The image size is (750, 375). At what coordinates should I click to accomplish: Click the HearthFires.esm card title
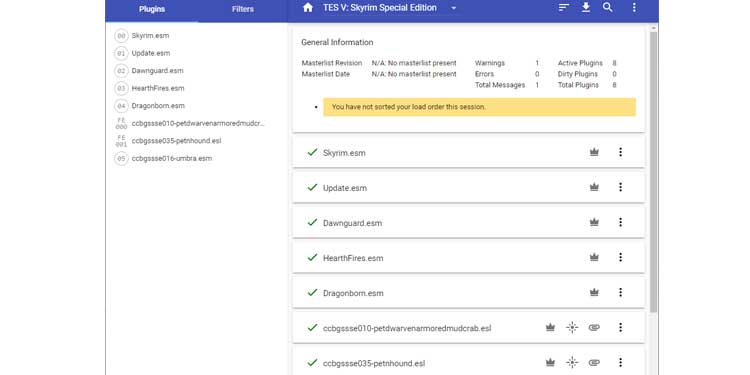point(353,258)
